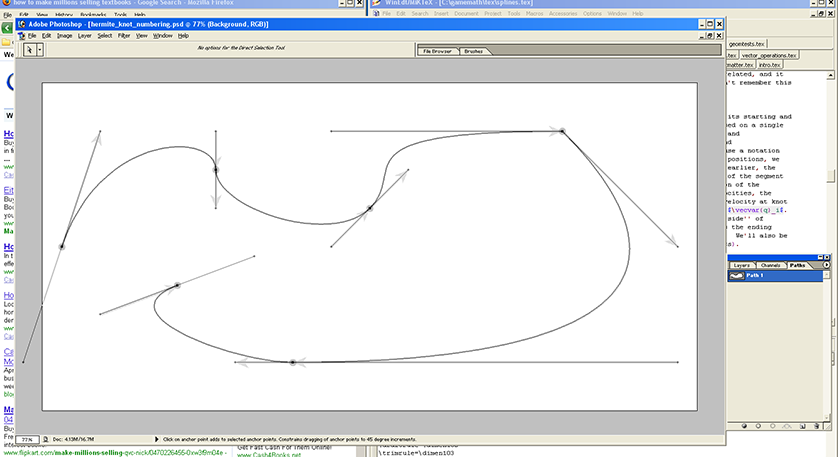This screenshot has width=838, height=457.
Task: Open the flipkart.com green result URL
Action: (115, 453)
